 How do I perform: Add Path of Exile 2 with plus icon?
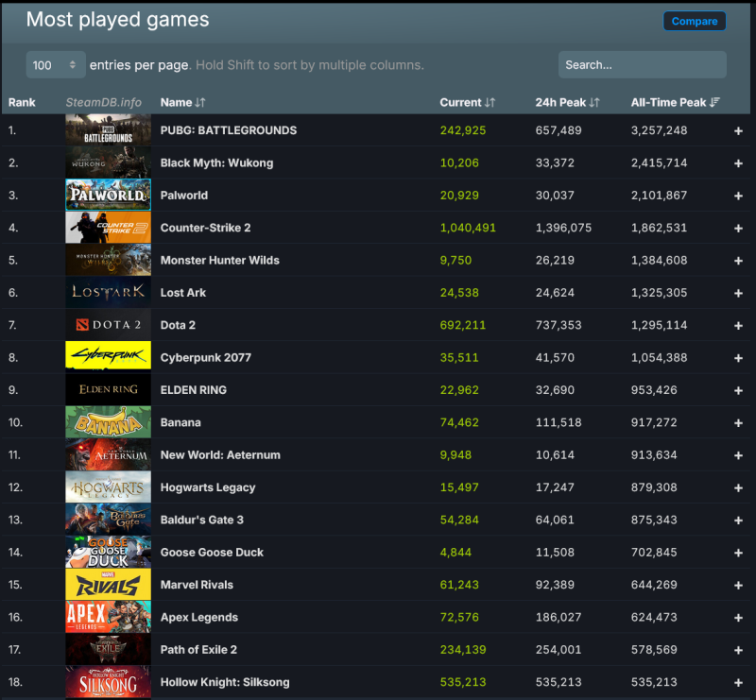pyautogui.click(x=738, y=650)
